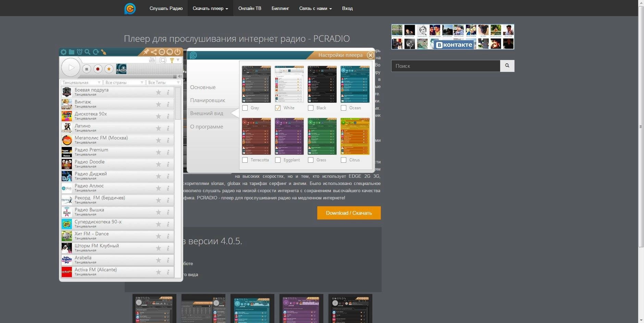Go to Онлайн ТВ page
This screenshot has width=644, height=323.
[250, 8]
